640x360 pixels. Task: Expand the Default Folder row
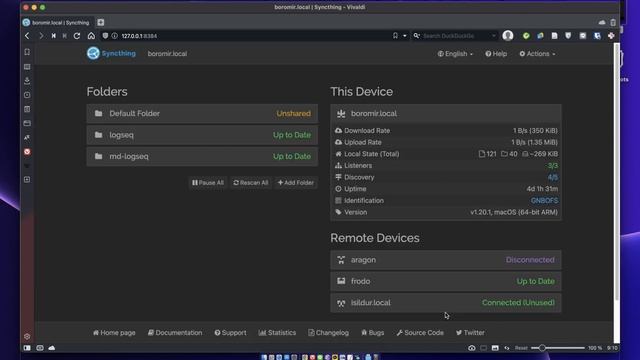click(x=202, y=113)
